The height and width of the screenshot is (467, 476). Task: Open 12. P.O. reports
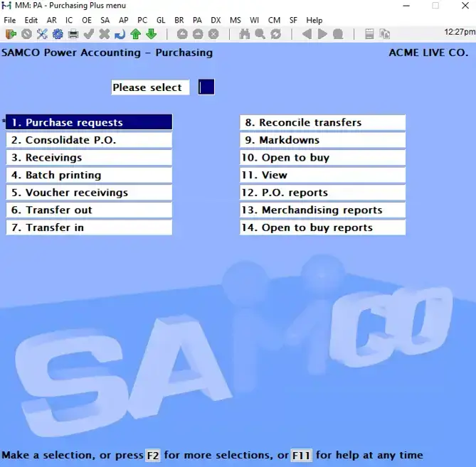click(x=322, y=193)
